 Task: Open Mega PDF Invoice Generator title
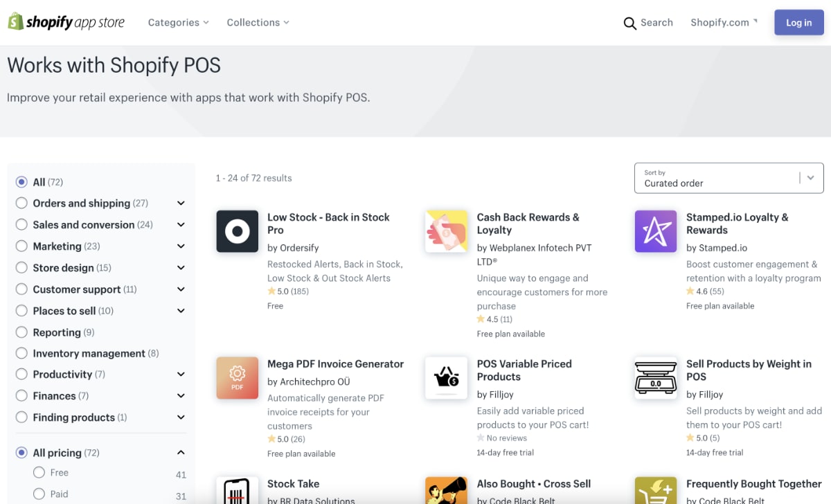coord(335,363)
